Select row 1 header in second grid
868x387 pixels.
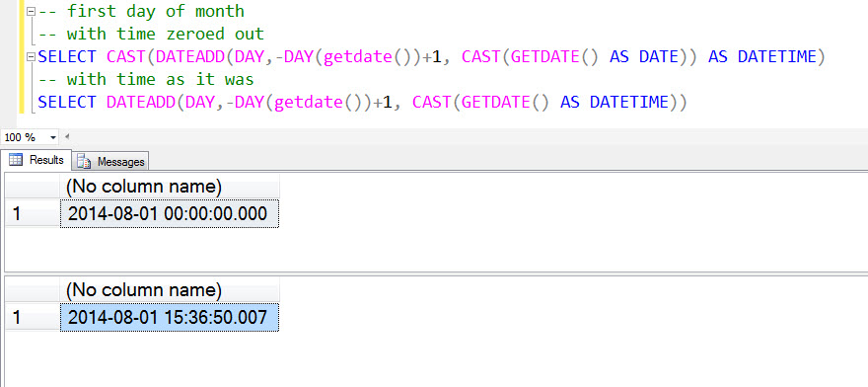33,318
